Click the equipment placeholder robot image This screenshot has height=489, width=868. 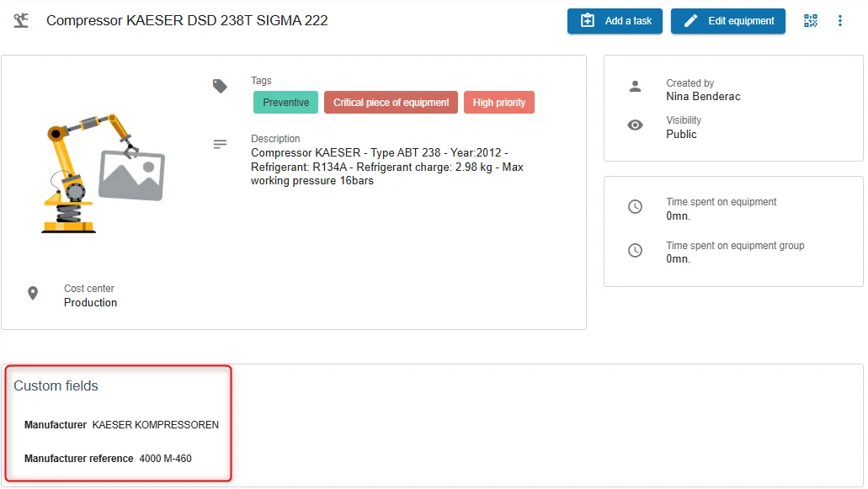(103, 173)
